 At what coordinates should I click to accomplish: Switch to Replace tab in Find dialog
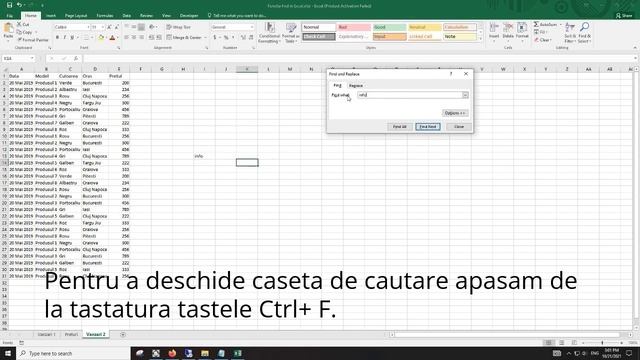pos(356,86)
